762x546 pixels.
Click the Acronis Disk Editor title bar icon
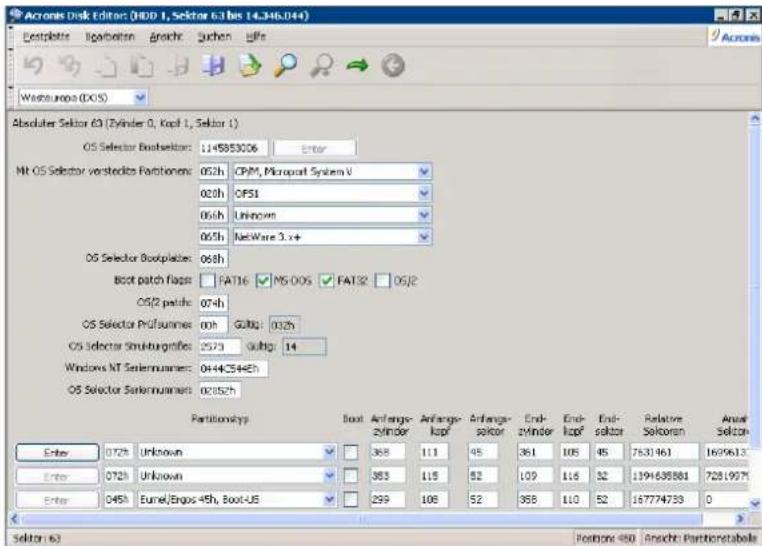16,15
